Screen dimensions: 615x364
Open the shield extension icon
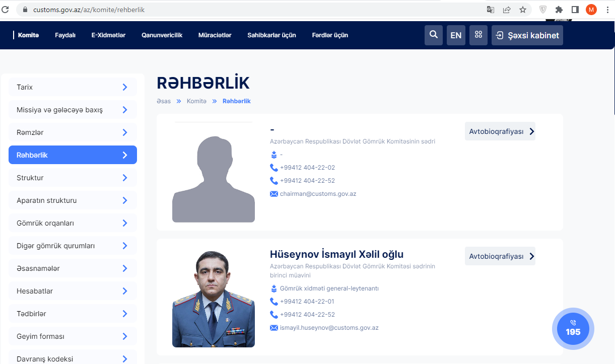pos(543,10)
